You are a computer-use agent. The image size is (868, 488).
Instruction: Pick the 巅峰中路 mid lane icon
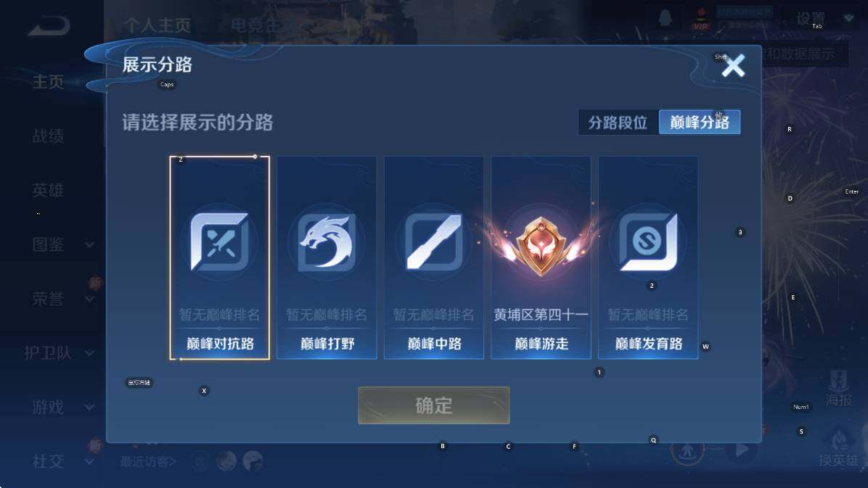(x=434, y=241)
